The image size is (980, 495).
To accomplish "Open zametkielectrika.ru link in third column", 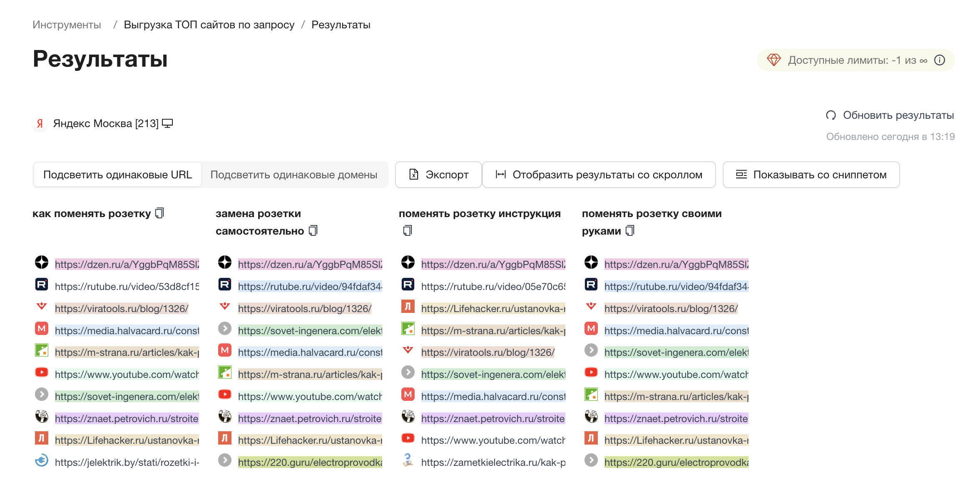I will click(x=493, y=462).
